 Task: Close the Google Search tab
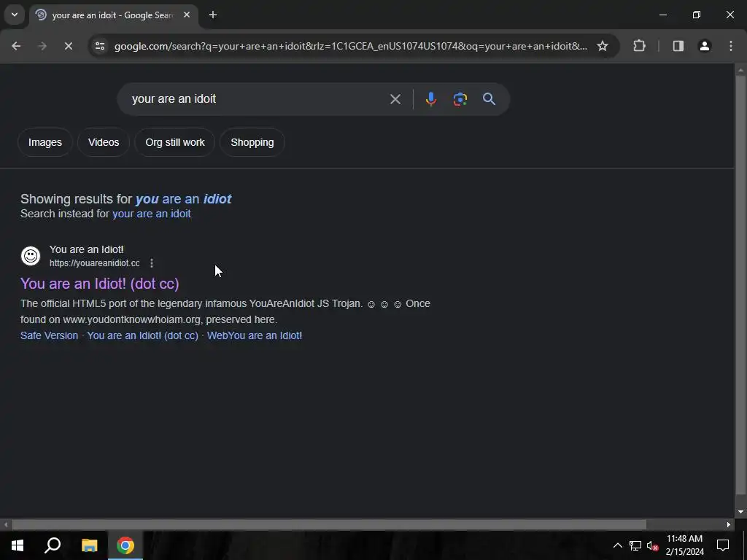coord(187,15)
